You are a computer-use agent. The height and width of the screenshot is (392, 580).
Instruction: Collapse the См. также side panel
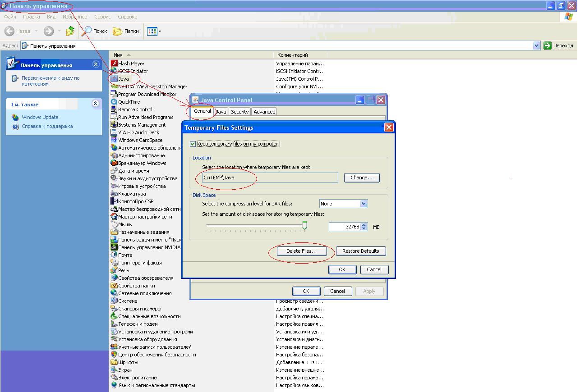point(96,104)
